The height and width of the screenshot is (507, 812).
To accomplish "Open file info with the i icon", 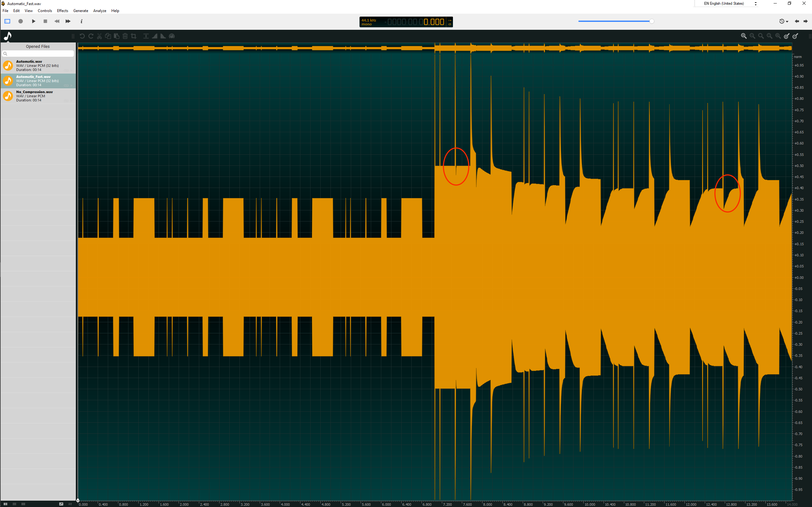I will [x=81, y=21].
